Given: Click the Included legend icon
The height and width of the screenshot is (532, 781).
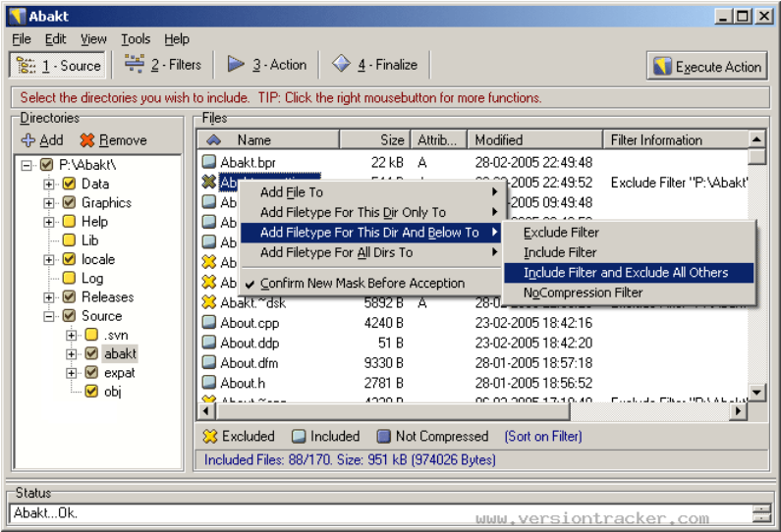Looking at the screenshot, I should click(299, 437).
